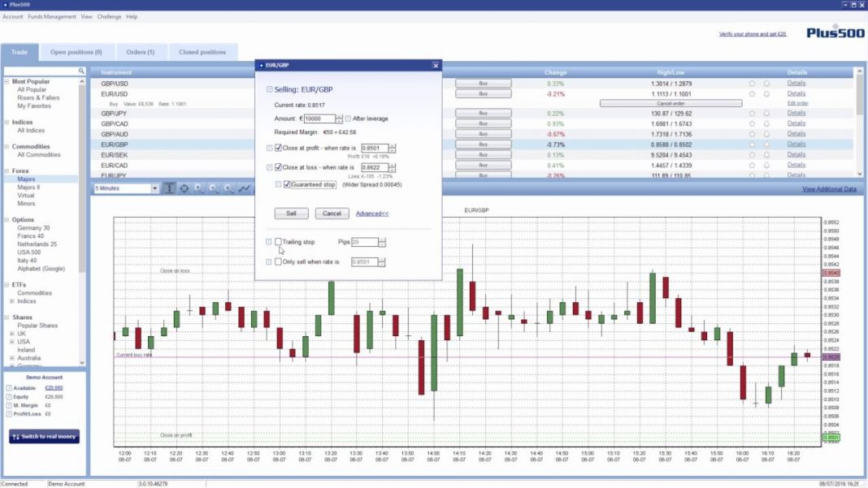Adjust the Close at loss rate stepper
Viewport: 868px width, 488px height.
pyautogui.click(x=392, y=167)
